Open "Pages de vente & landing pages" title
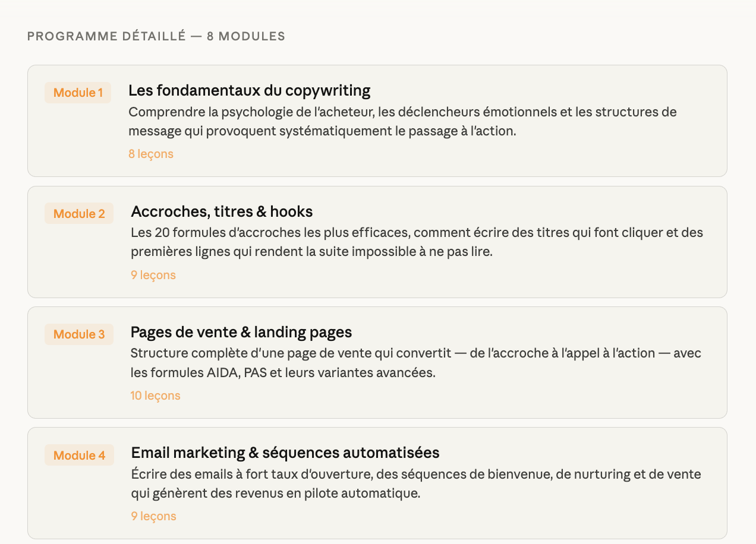Screen dimensions: 756x544 click(x=241, y=332)
